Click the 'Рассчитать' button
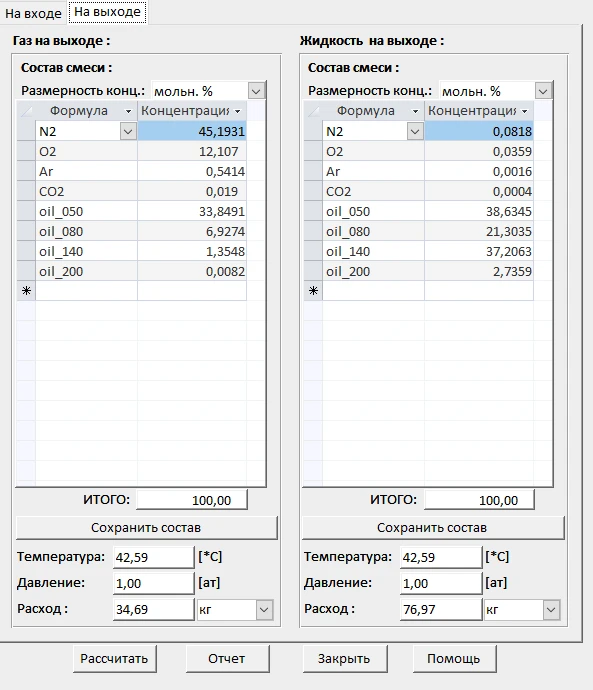Viewport: 593px width, 690px height. tap(114, 659)
